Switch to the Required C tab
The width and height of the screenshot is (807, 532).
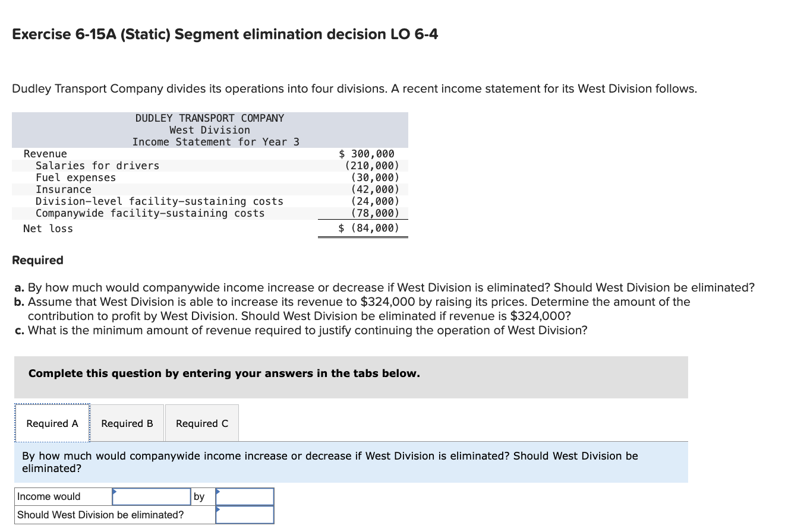(201, 423)
